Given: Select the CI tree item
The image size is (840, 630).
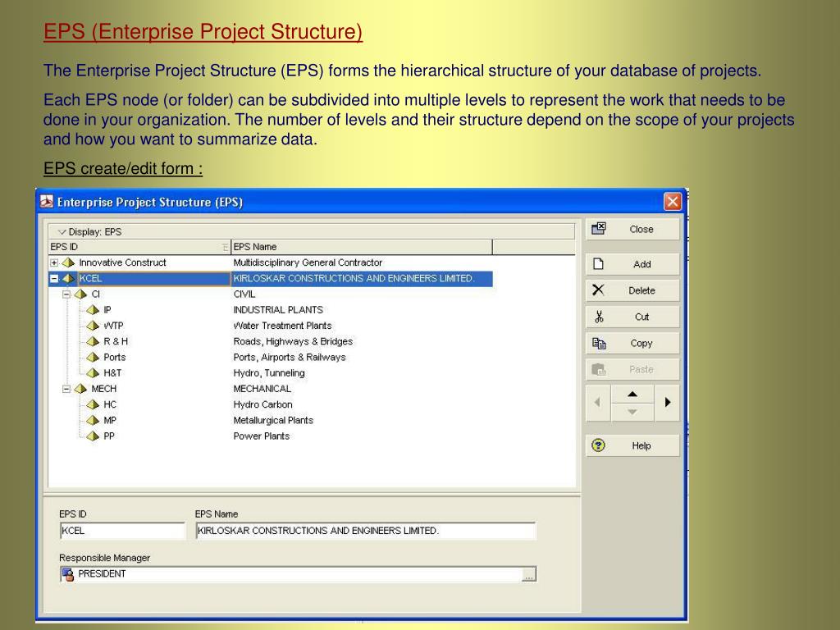Looking at the screenshot, I should coord(96,294).
